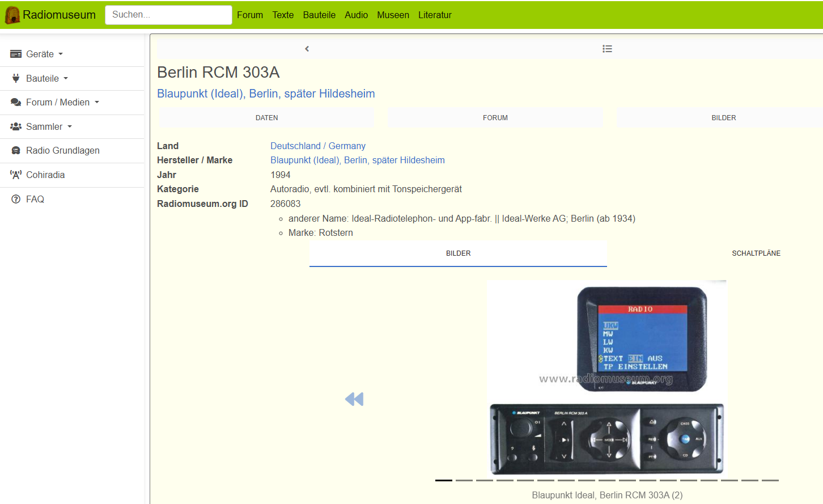The width and height of the screenshot is (823, 504).
Task: Show previous picture with double-arrow icon
Action: (354, 399)
